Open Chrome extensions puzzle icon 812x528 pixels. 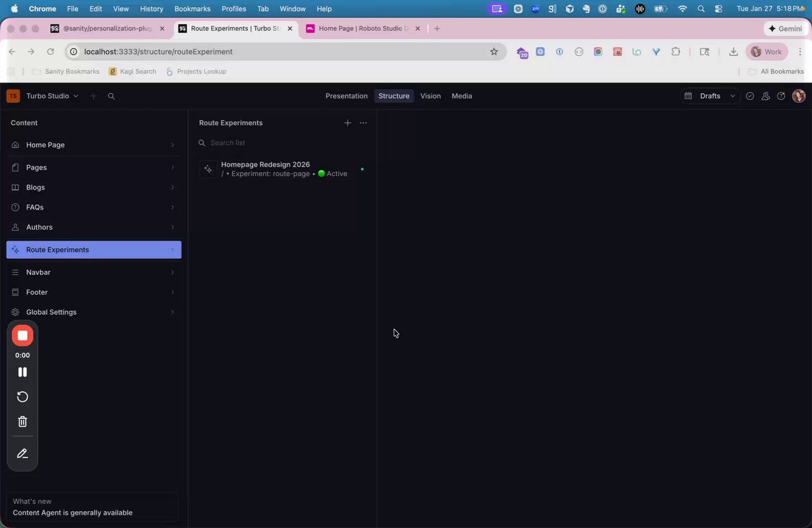(676, 51)
